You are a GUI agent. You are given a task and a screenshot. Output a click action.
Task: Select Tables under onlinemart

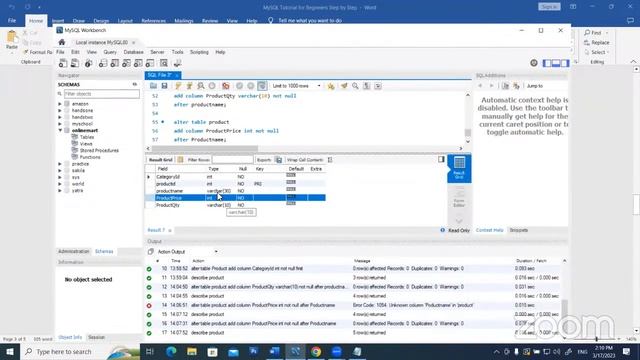(x=87, y=137)
